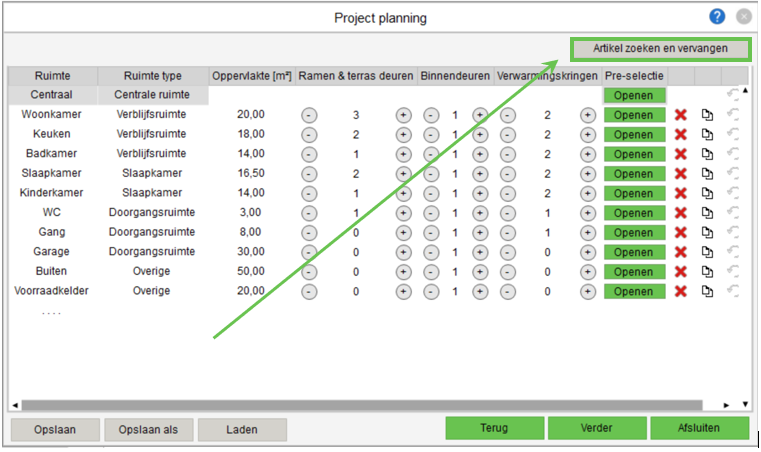The image size is (761, 452).
Task: Increase window count for Woonkamer
Action: [403, 115]
